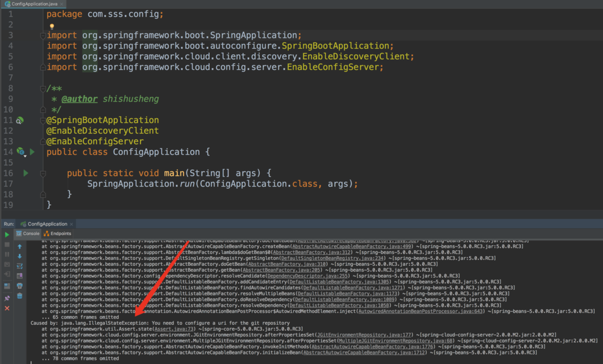Collapse import block fold marker at line 3

[x=43, y=36]
